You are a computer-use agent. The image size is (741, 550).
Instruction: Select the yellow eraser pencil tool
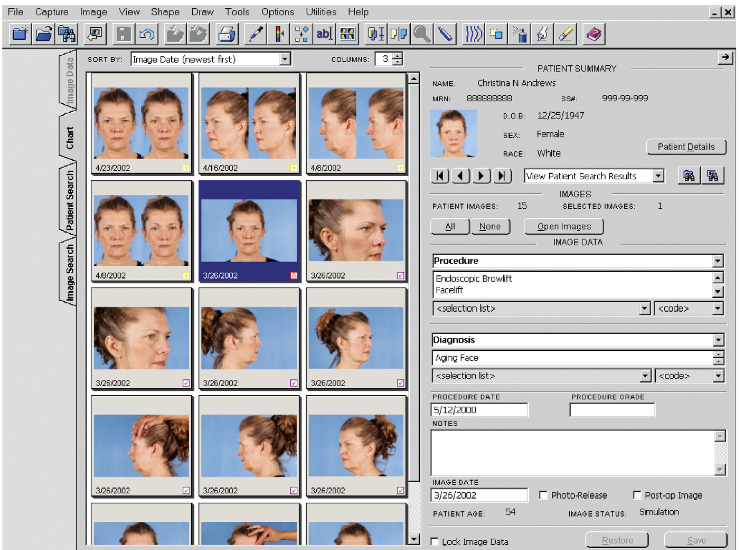point(566,34)
